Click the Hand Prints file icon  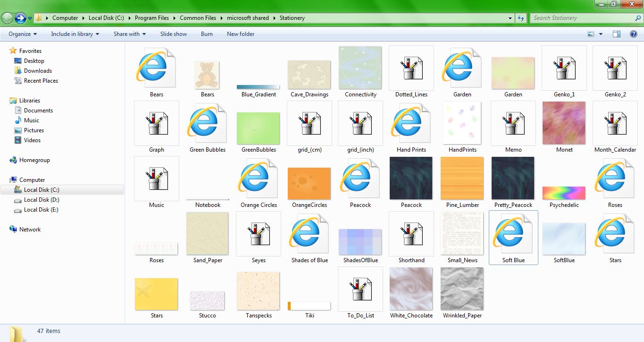pos(411,123)
